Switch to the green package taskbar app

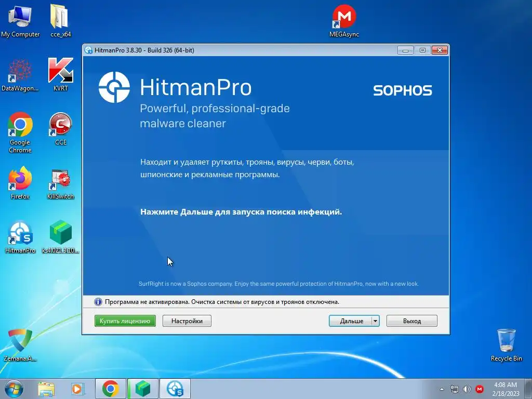pos(143,389)
